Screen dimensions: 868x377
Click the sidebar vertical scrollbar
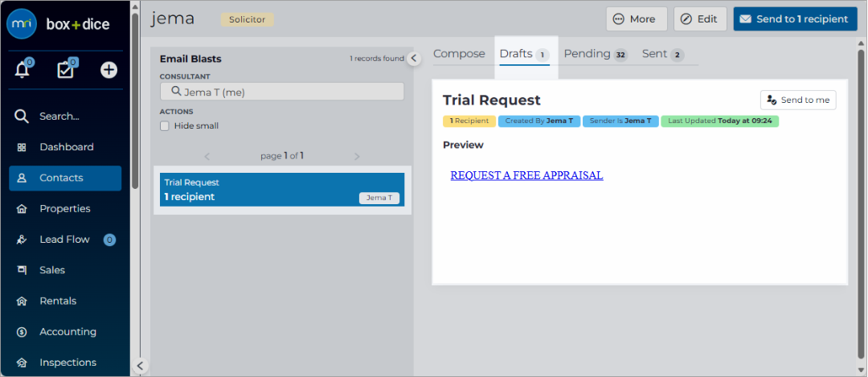coord(135,100)
